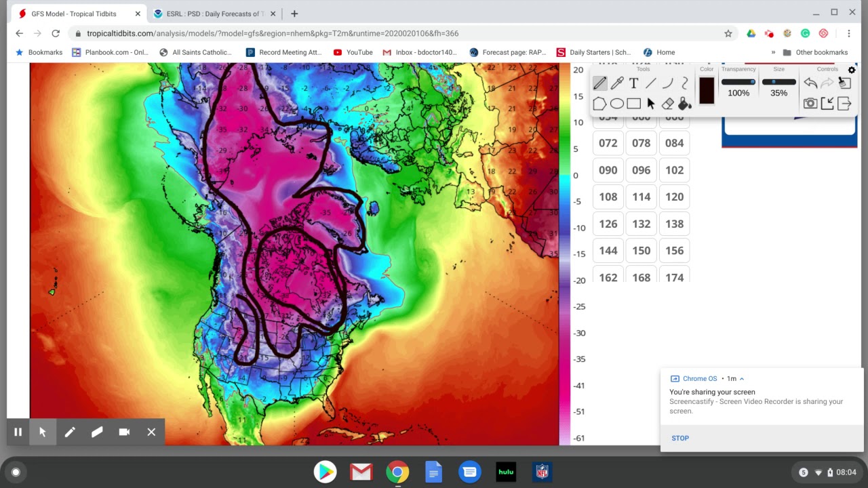
Task: Select forecast hour 072
Action: click(608, 143)
